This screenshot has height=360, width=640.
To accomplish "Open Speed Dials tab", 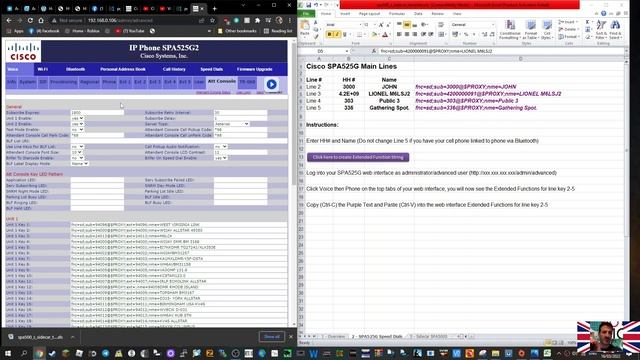I will point(211,69).
